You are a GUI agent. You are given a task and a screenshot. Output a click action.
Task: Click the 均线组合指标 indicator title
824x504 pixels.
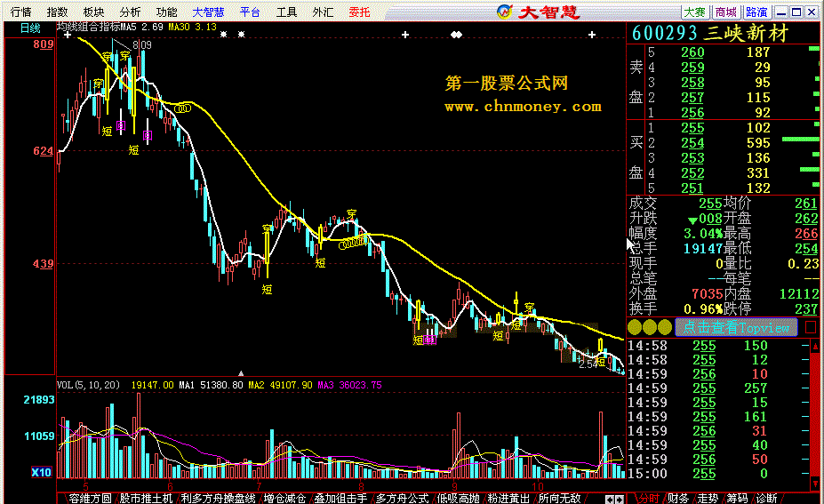click(88, 27)
